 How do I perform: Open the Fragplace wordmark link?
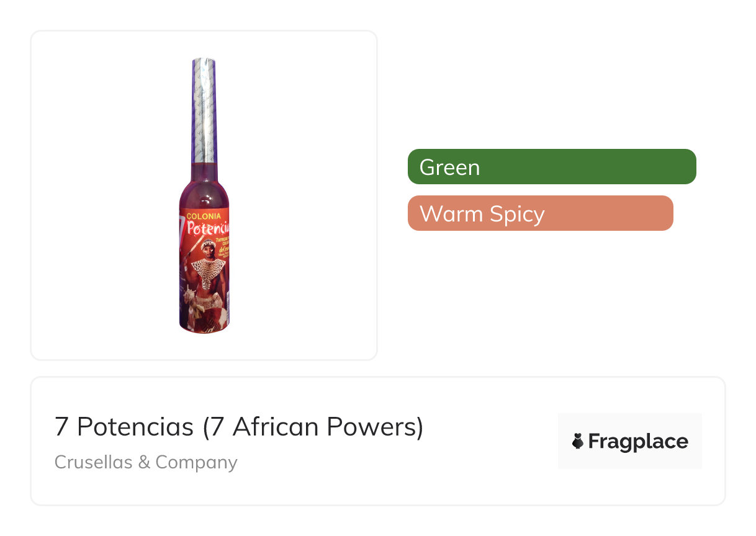tap(629, 441)
